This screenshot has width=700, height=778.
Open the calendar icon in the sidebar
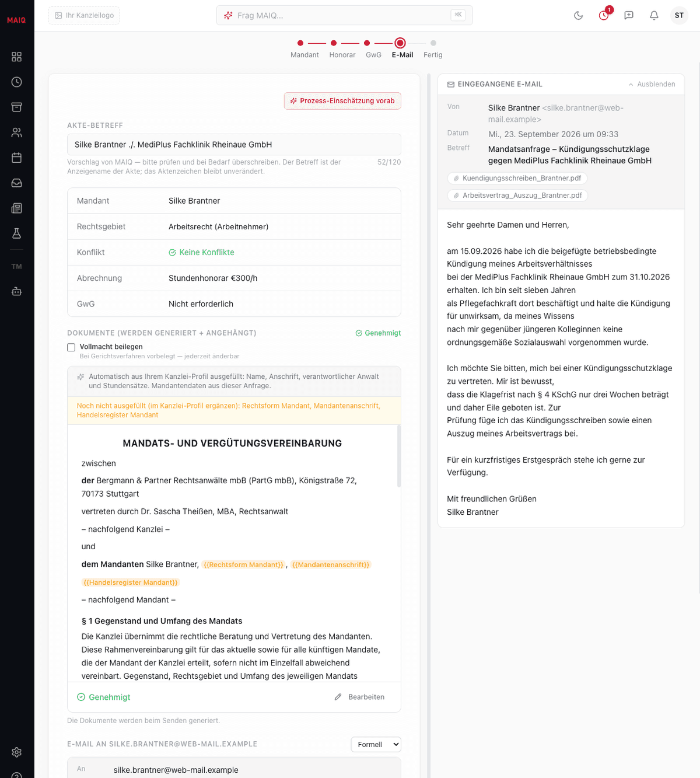click(x=16, y=158)
